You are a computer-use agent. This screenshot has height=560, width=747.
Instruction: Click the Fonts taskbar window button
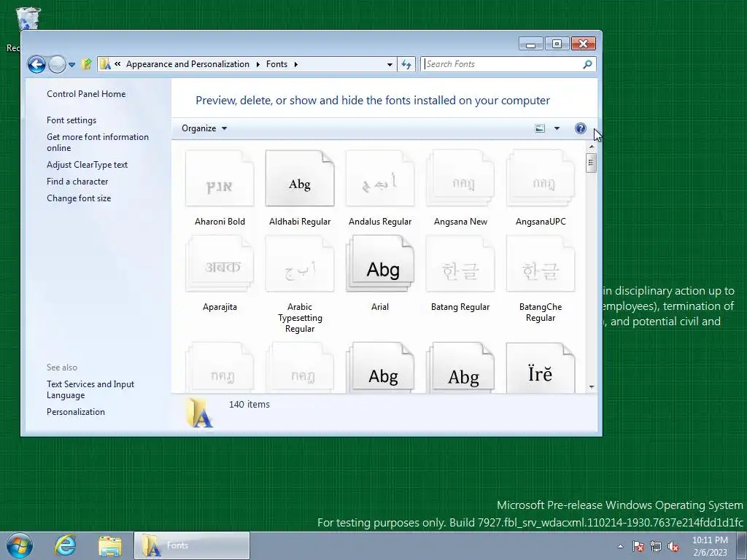(x=192, y=545)
